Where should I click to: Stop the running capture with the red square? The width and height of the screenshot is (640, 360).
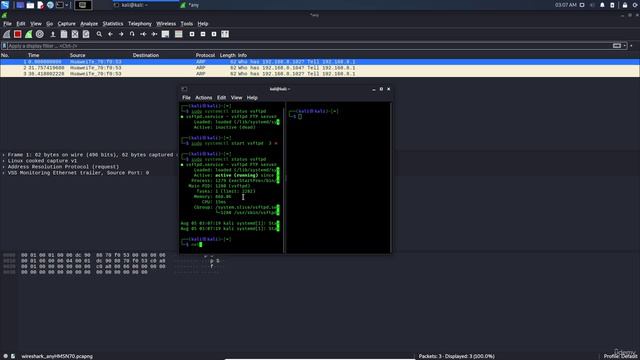pyautogui.click(x=18, y=34)
